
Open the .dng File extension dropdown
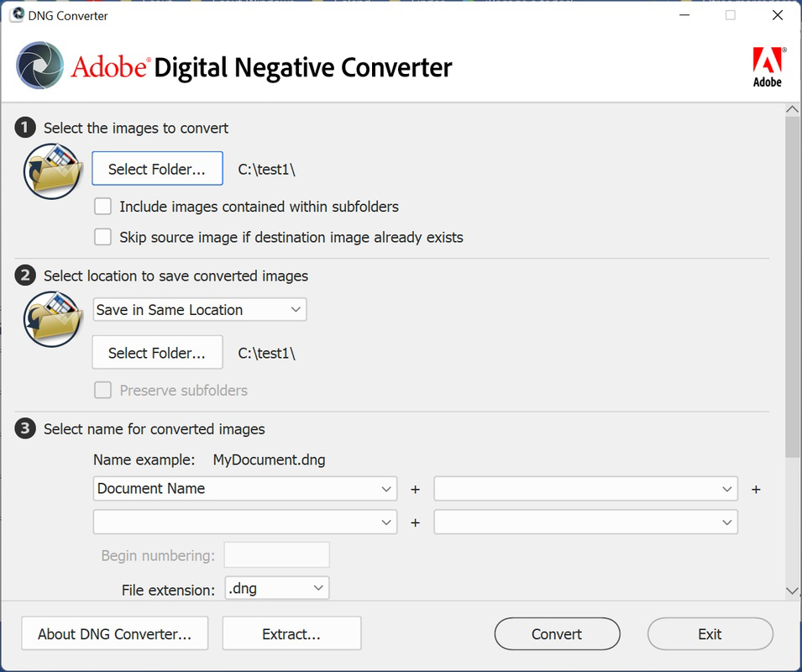tap(276, 588)
